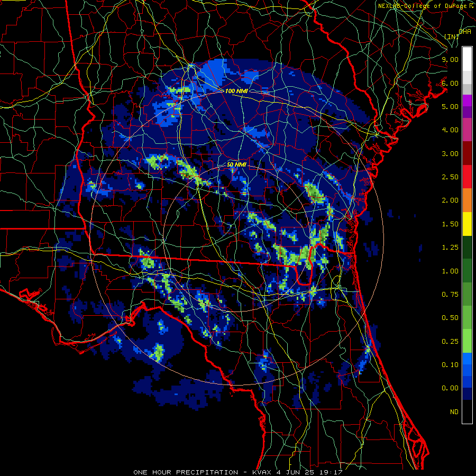The height and width of the screenshot is (476, 476).
Task: Click the '5.00' scale label
Action: pyautogui.click(x=450, y=106)
